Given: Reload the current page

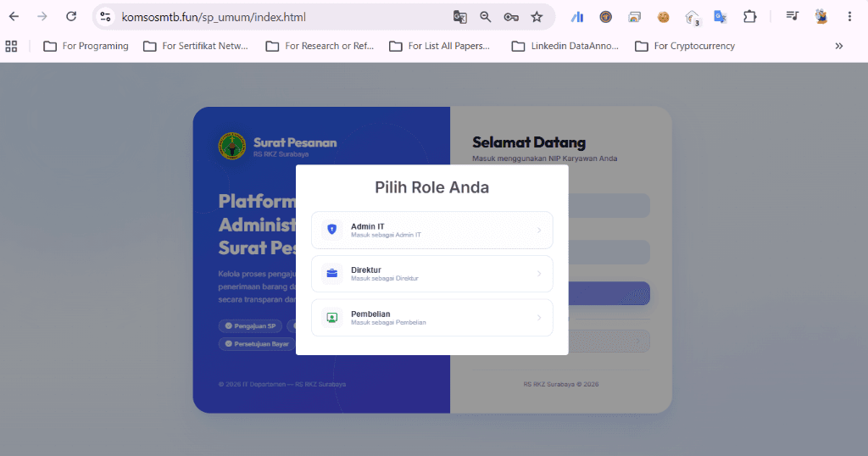Looking at the screenshot, I should click(x=71, y=17).
